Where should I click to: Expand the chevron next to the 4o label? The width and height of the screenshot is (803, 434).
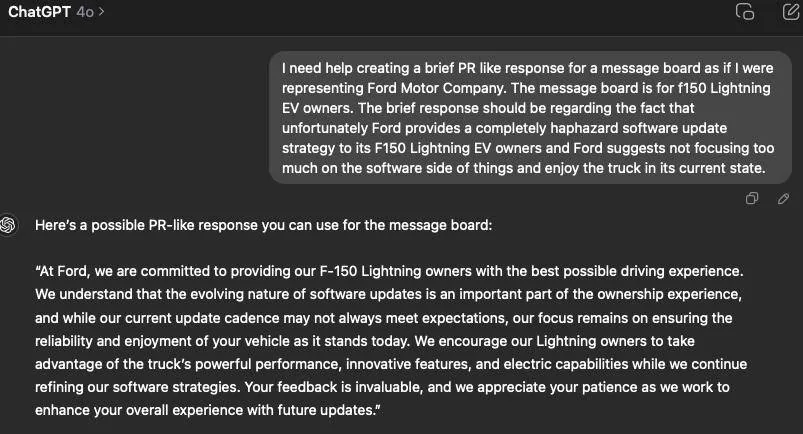pos(102,12)
